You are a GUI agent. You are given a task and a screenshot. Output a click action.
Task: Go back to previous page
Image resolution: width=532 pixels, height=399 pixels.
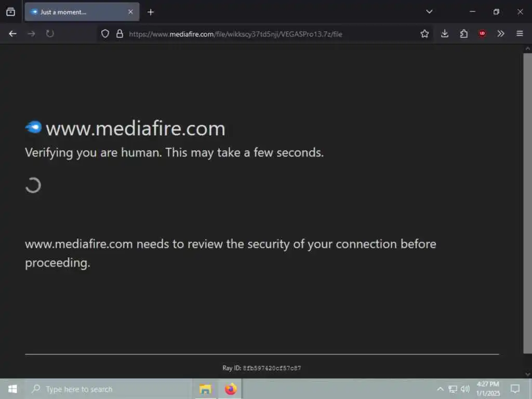coord(12,34)
